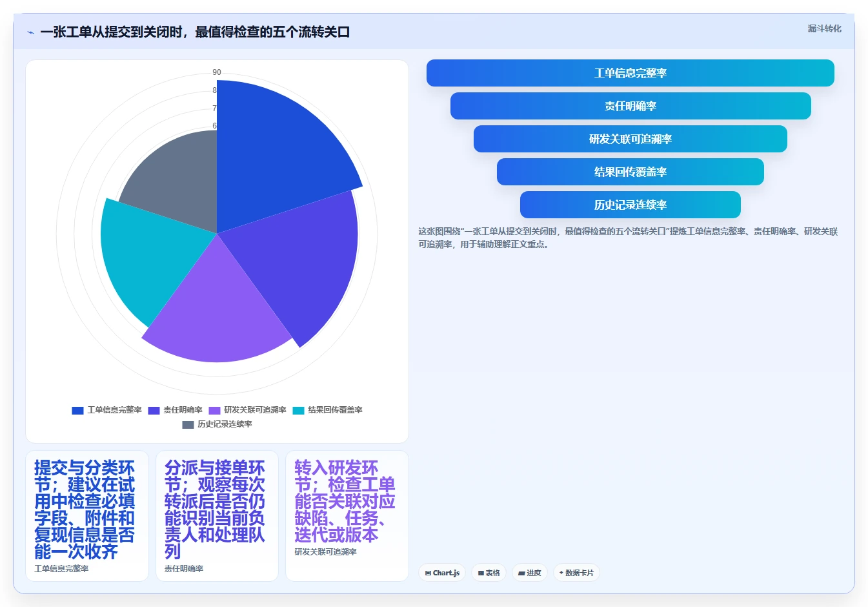Toggle 研发关联可追溯率 legend color swatch

coord(214,410)
